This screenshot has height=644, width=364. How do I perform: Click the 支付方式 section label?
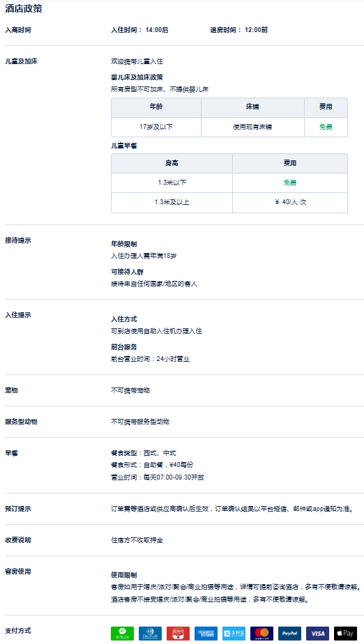click(17, 631)
